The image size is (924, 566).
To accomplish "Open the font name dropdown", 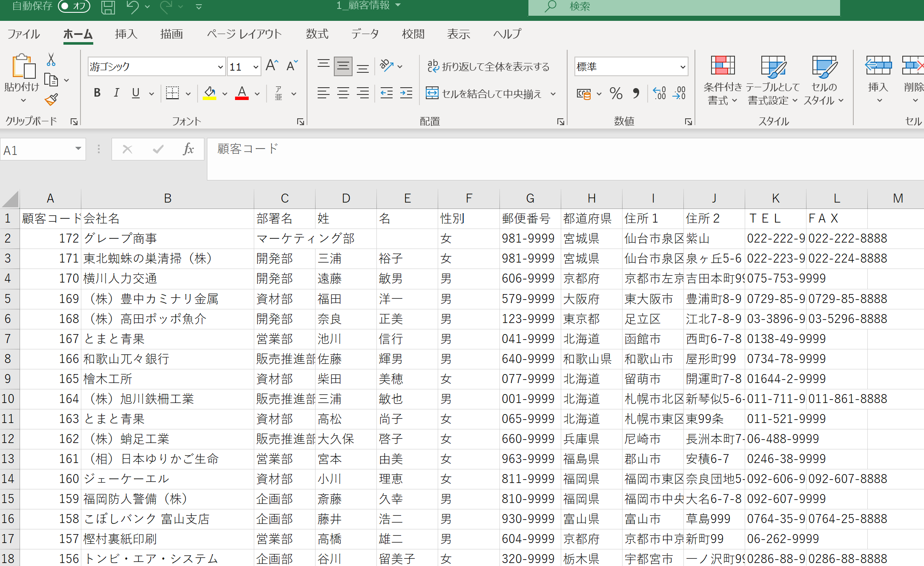I will [220, 66].
